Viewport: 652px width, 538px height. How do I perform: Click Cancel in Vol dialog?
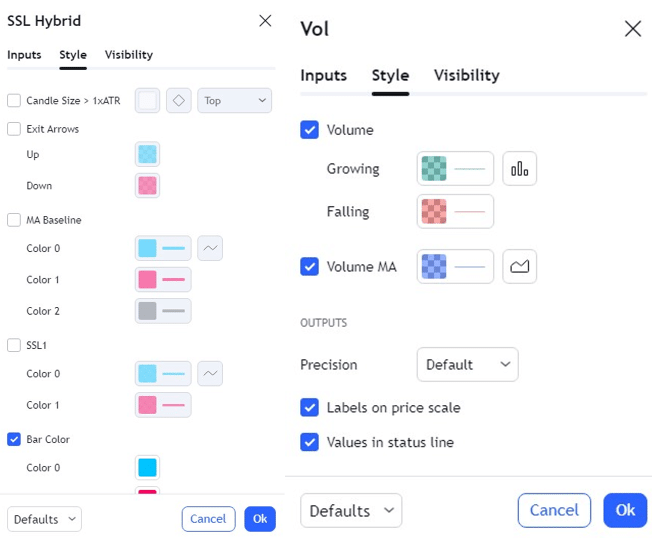click(x=554, y=510)
